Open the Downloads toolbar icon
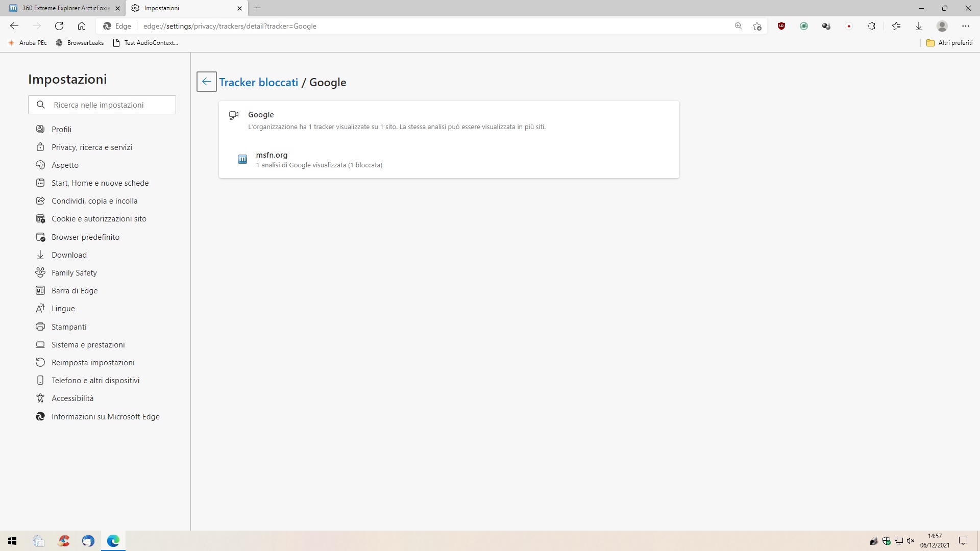The image size is (980, 551). tap(919, 26)
